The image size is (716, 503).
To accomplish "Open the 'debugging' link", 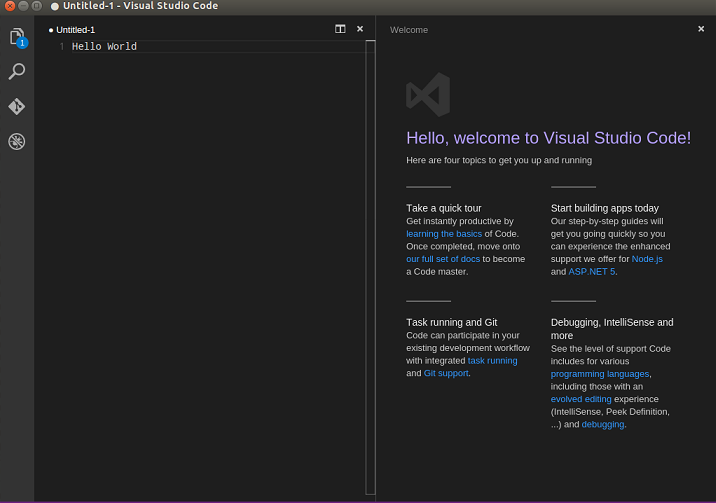I will (603, 424).
